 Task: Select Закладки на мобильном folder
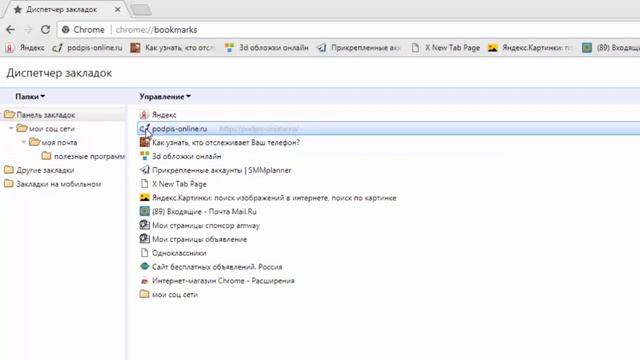[58, 184]
